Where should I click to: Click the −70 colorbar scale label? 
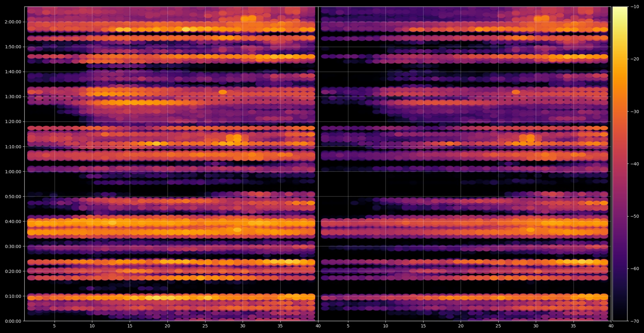635,321
